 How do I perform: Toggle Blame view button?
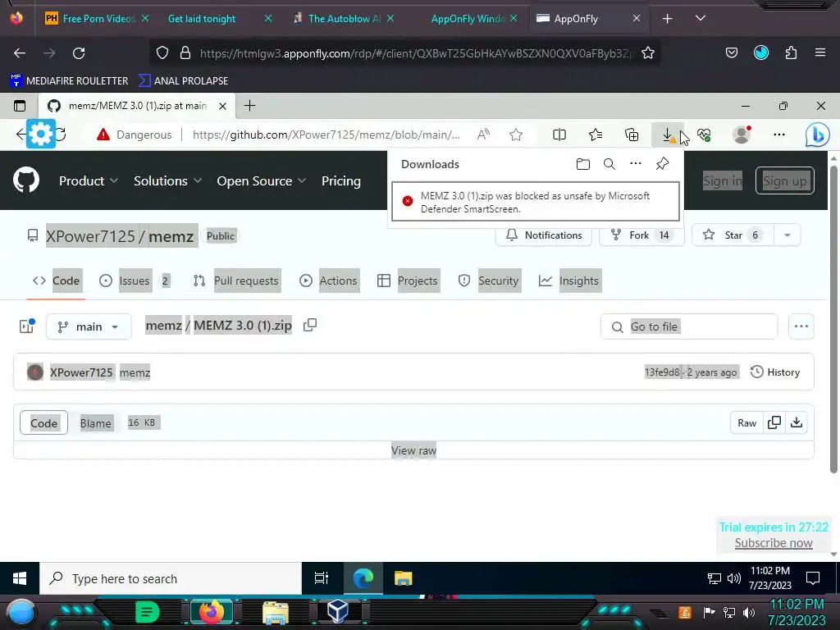click(x=95, y=422)
